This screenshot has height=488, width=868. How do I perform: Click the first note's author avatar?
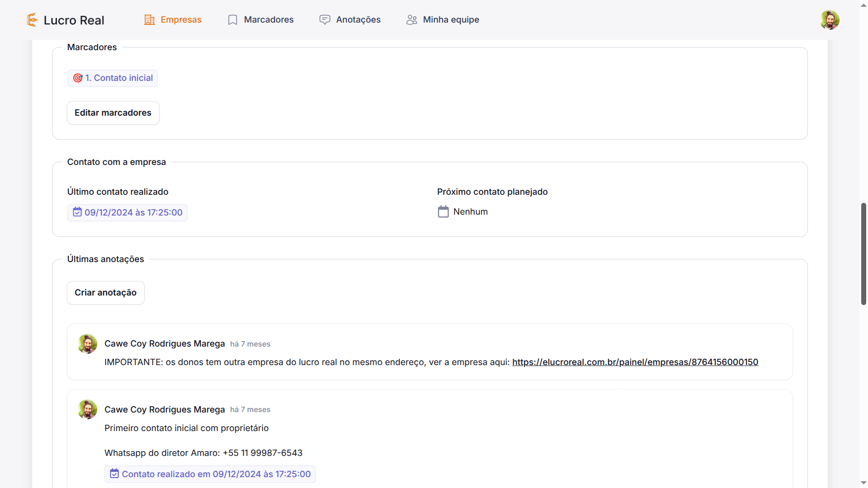pyautogui.click(x=87, y=344)
